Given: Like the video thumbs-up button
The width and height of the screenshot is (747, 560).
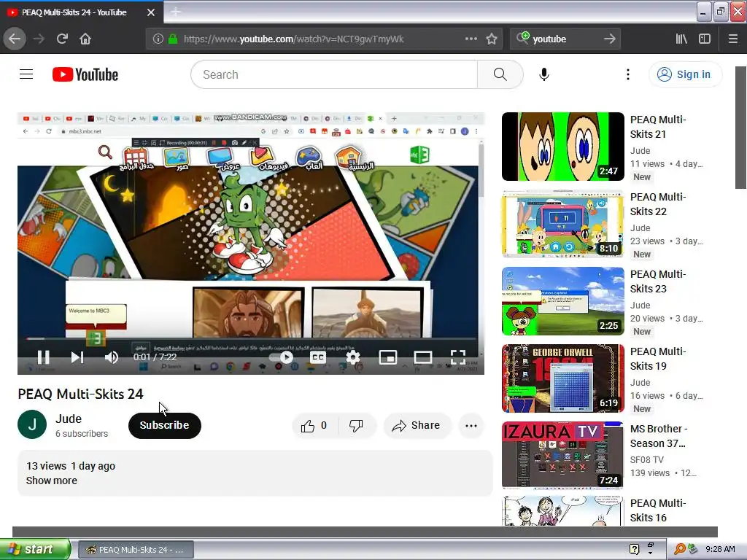Looking at the screenshot, I should (x=314, y=426).
